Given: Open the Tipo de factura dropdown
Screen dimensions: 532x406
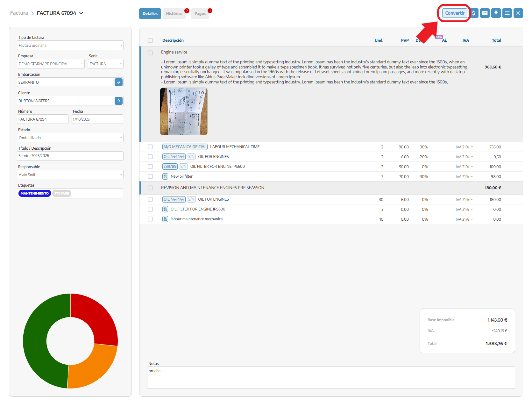Looking at the screenshot, I should pos(70,45).
